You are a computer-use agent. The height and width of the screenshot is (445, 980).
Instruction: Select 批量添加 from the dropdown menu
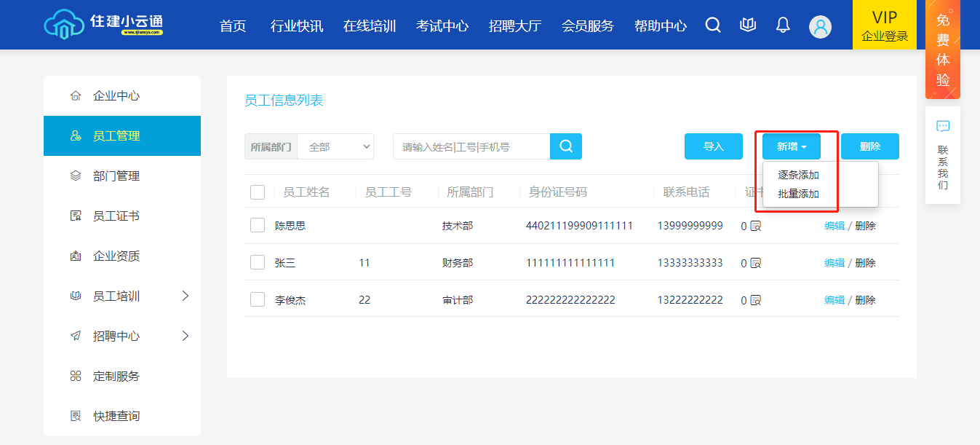coord(798,194)
